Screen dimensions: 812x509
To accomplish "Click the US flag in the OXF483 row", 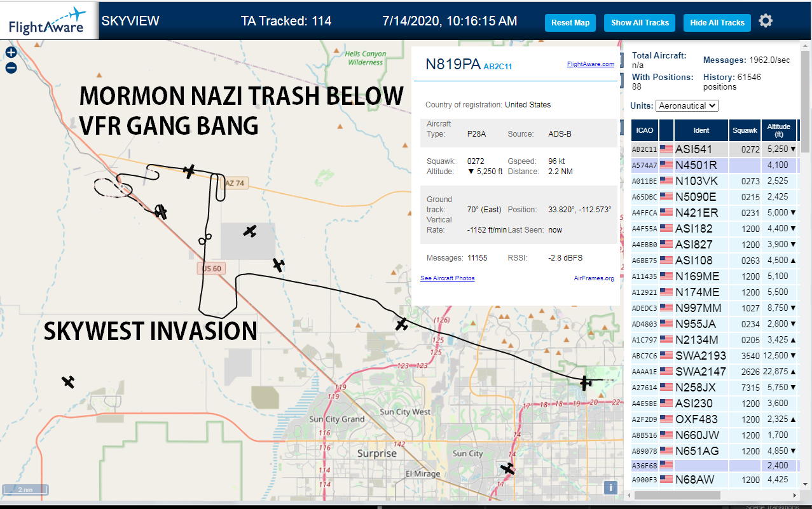I will [x=666, y=419].
